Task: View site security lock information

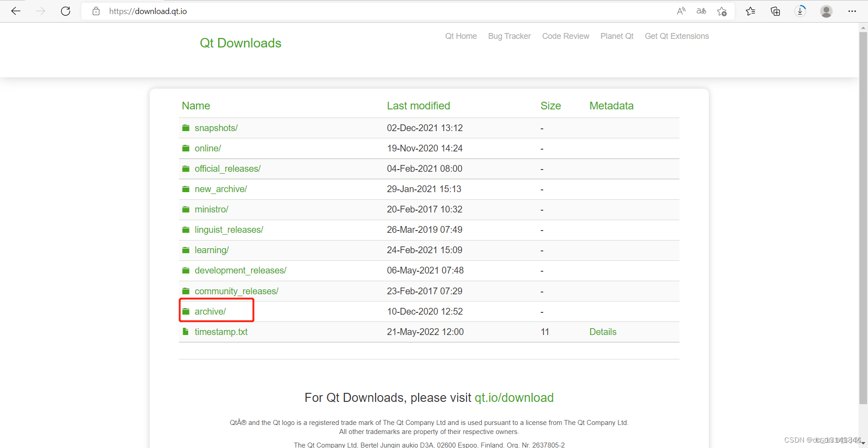Action: point(96,11)
